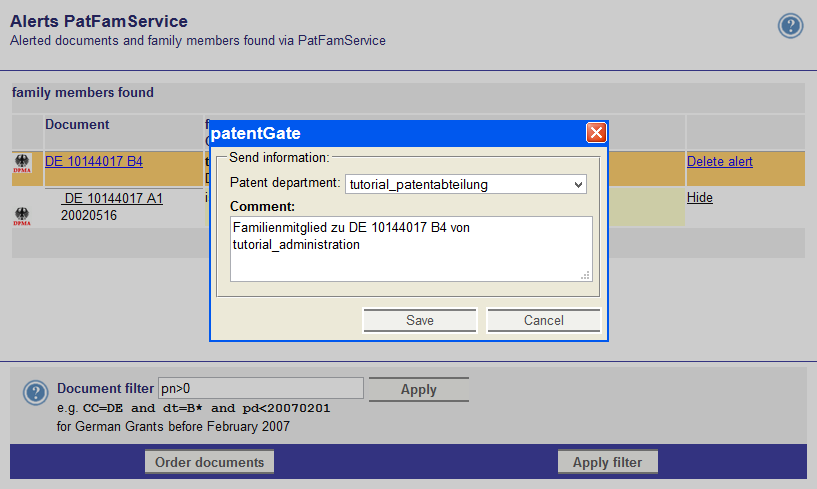Open help icon in page header
The width and height of the screenshot is (817, 489).
pos(790,26)
